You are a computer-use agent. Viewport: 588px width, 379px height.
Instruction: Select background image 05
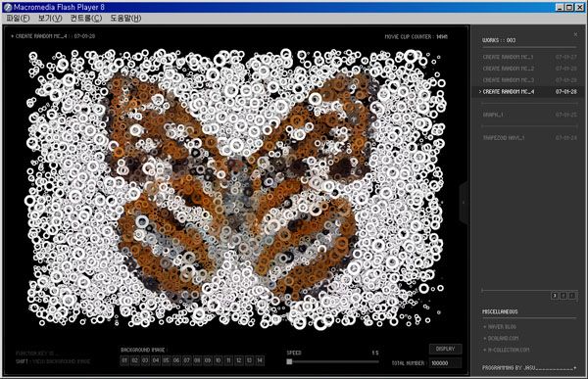(x=167, y=360)
